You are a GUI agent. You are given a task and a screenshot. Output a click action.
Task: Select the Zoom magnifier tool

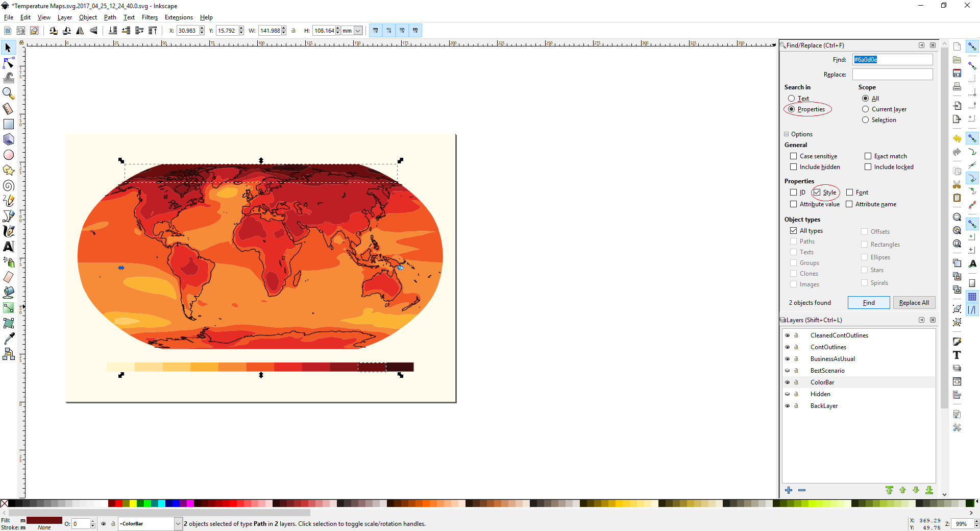click(8, 93)
